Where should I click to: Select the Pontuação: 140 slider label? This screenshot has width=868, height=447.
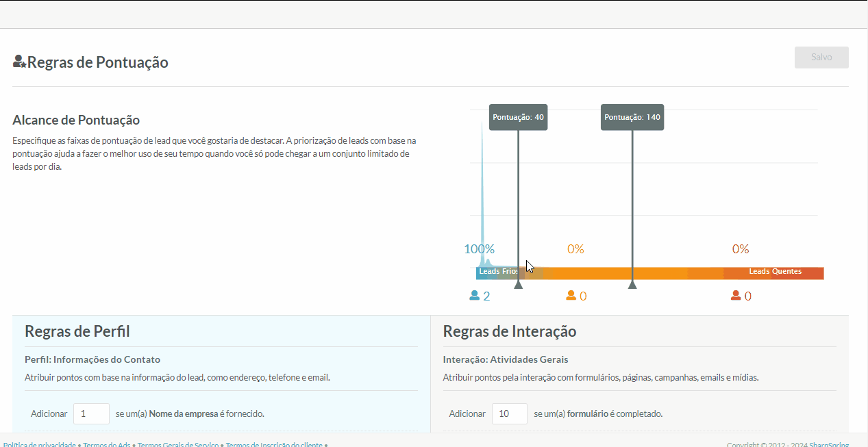(x=632, y=117)
